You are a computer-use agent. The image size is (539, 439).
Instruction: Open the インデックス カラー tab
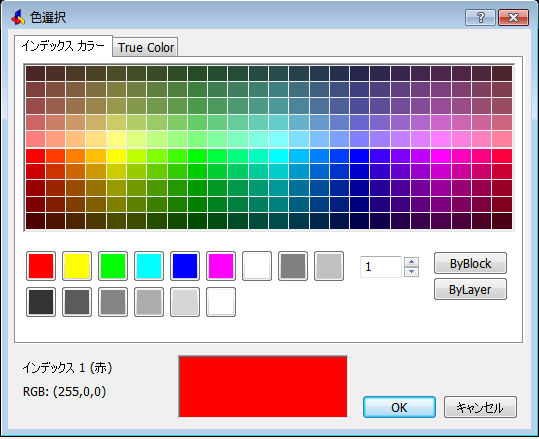point(63,46)
